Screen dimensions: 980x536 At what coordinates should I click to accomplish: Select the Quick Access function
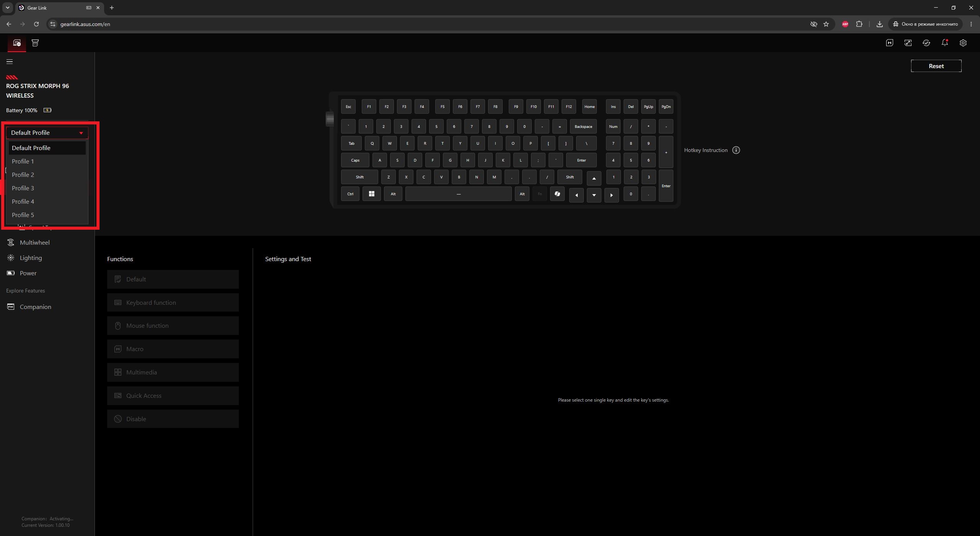point(173,395)
